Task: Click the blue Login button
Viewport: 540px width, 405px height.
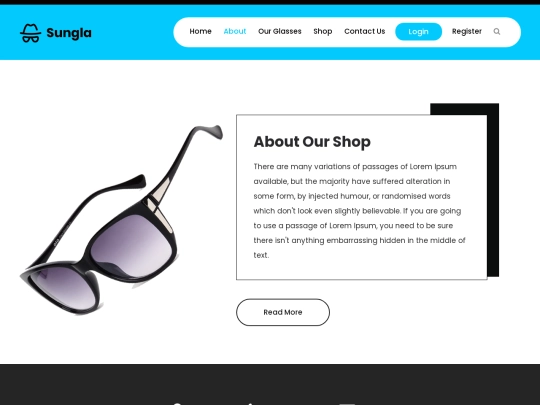Action: tap(418, 32)
